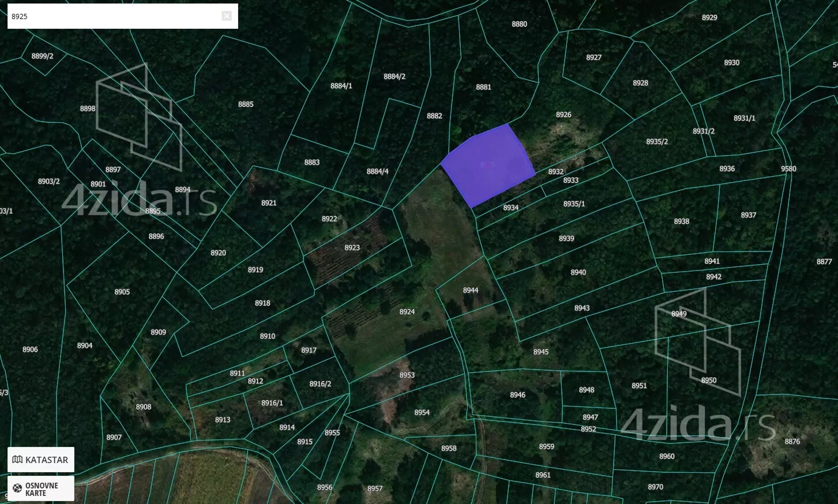Select parcel 8918 on the map
The height and width of the screenshot is (504, 838).
coord(262,303)
